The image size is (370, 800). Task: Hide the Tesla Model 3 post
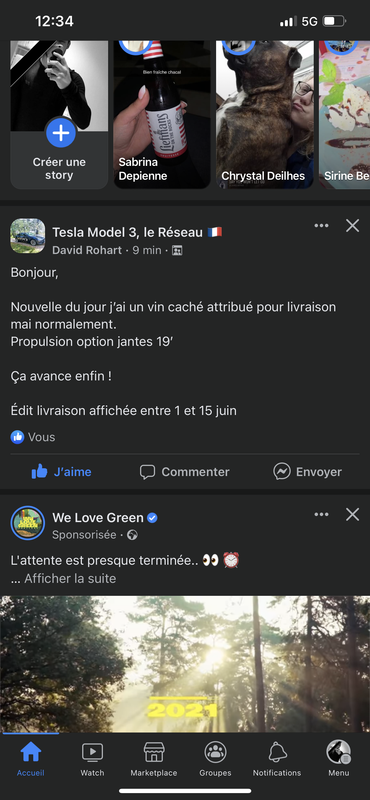[353, 226]
